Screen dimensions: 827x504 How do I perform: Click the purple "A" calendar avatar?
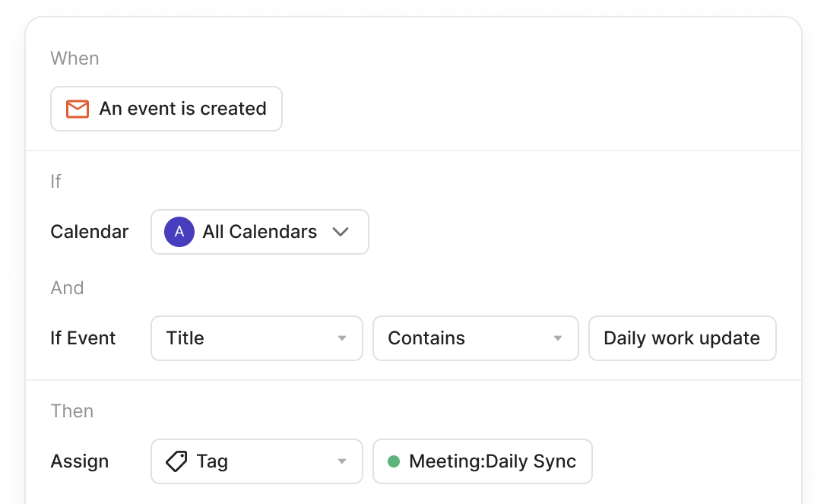pos(179,232)
